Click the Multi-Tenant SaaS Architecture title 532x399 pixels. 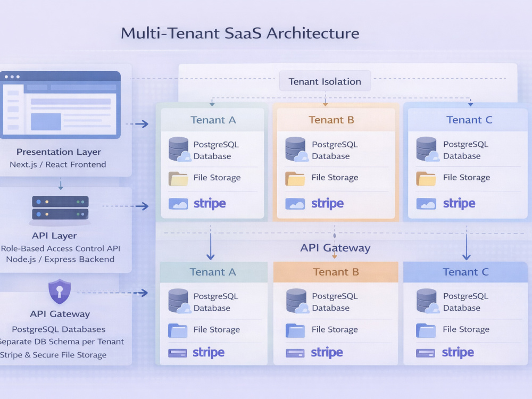[x=240, y=33]
